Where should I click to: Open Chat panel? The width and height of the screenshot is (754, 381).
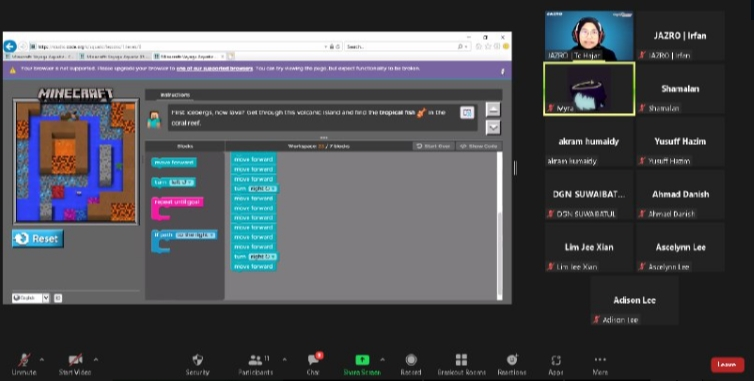click(313, 364)
